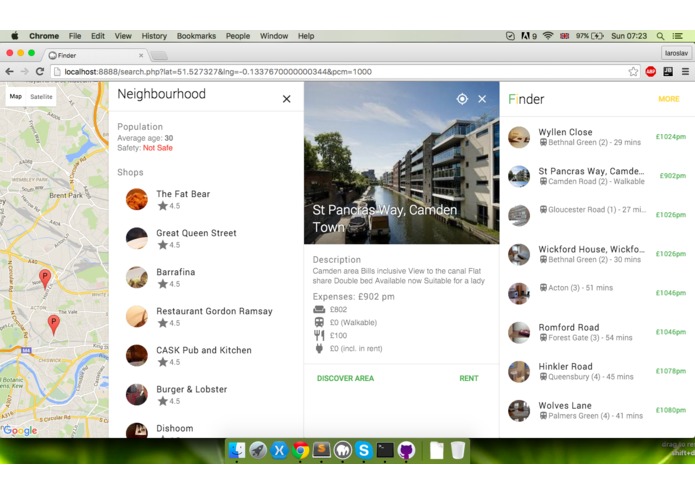695x494 pixels.
Task: Click the address bar URL field
Action: point(346,71)
